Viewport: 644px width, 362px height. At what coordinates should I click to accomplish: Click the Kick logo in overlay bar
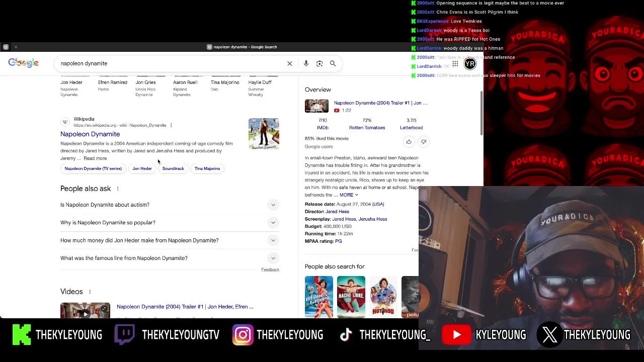(22, 335)
